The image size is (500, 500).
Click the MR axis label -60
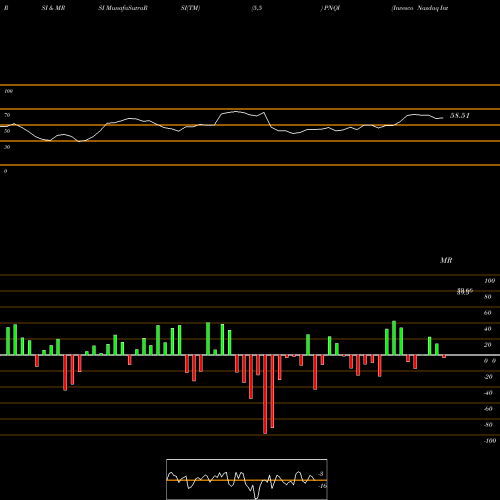(488, 409)
